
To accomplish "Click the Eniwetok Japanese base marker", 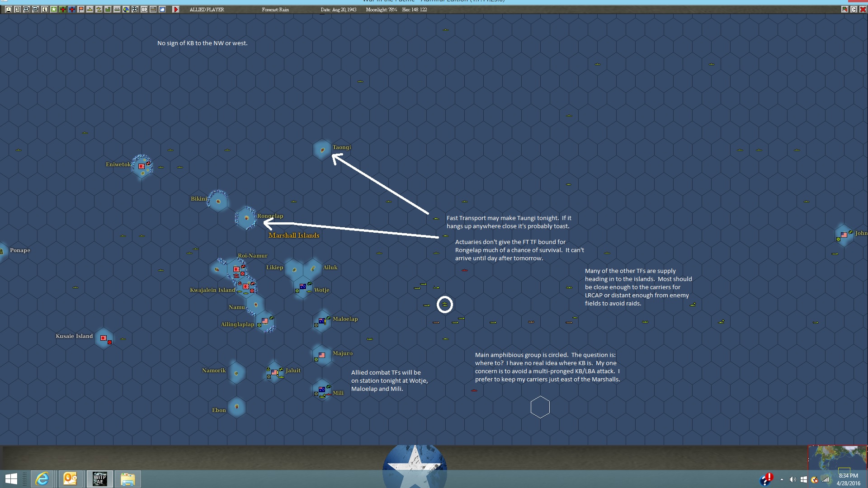I will pyautogui.click(x=142, y=166).
